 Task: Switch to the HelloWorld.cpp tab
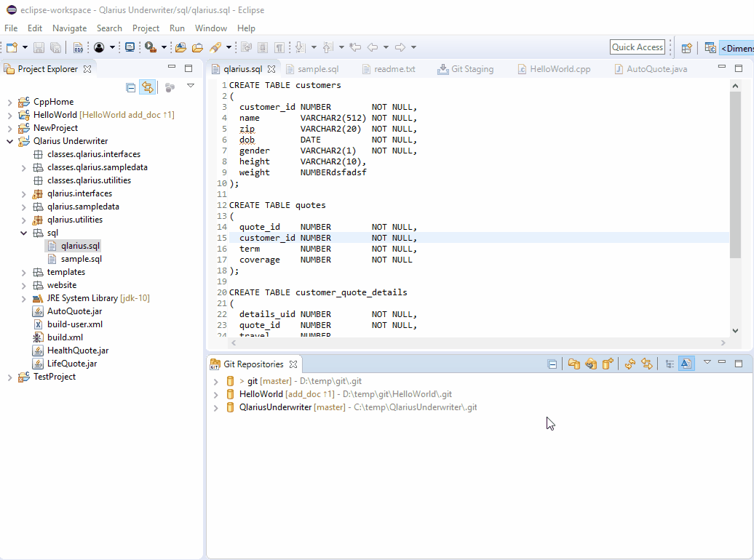559,69
